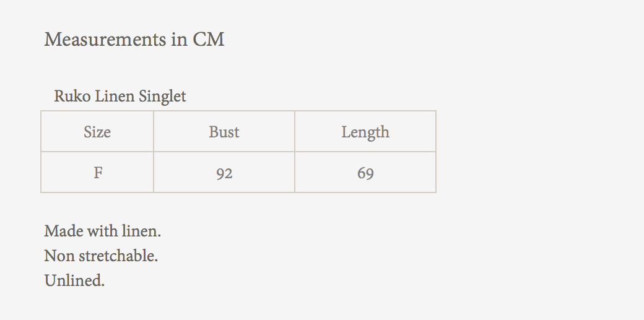Click the "Measurements in CM" heading
The image size is (644, 320).
[x=134, y=40]
